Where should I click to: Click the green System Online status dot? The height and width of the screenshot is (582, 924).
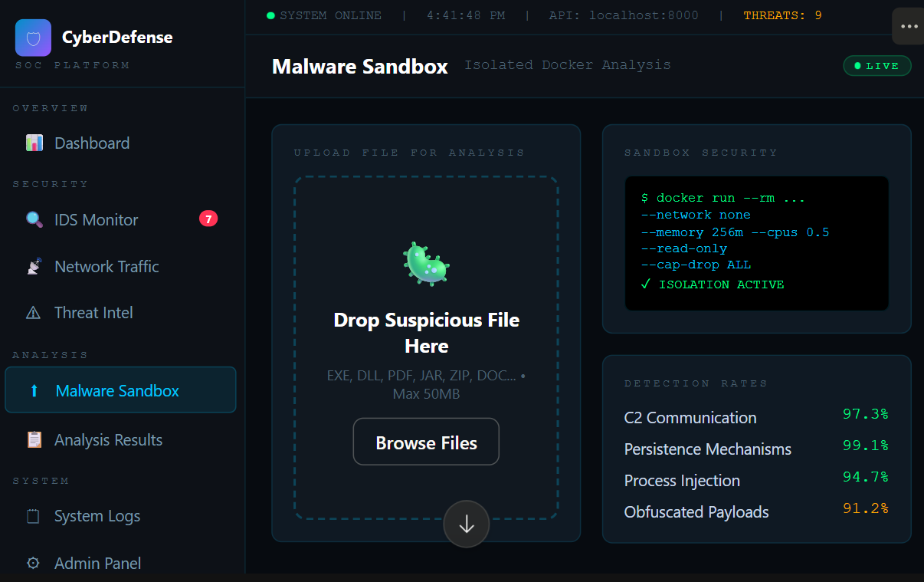270,15
